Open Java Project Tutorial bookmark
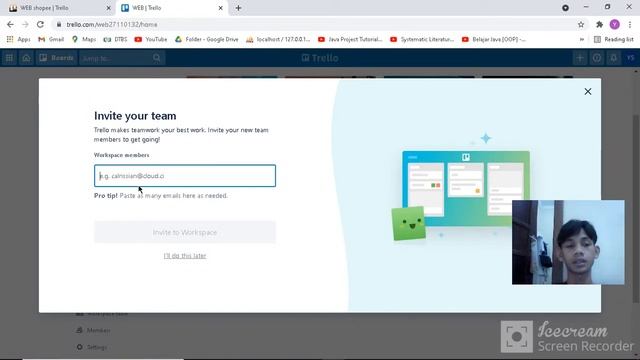The width and height of the screenshot is (640, 360). pos(350,39)
